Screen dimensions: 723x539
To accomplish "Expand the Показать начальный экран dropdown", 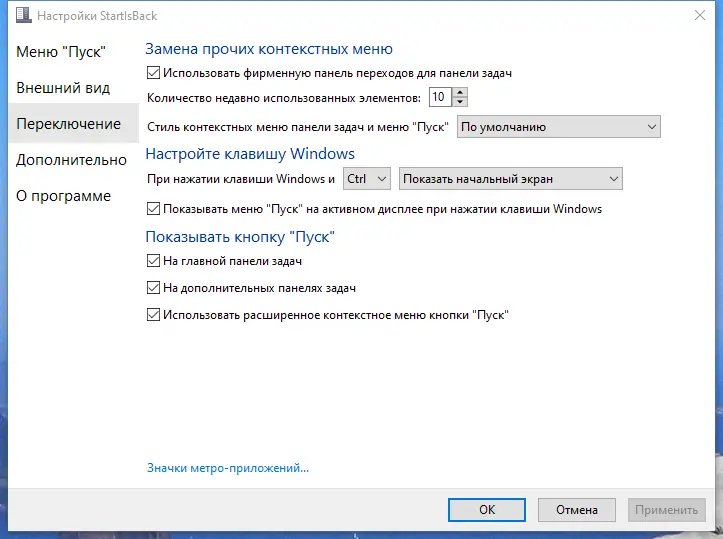I will (x=510, y=179).
